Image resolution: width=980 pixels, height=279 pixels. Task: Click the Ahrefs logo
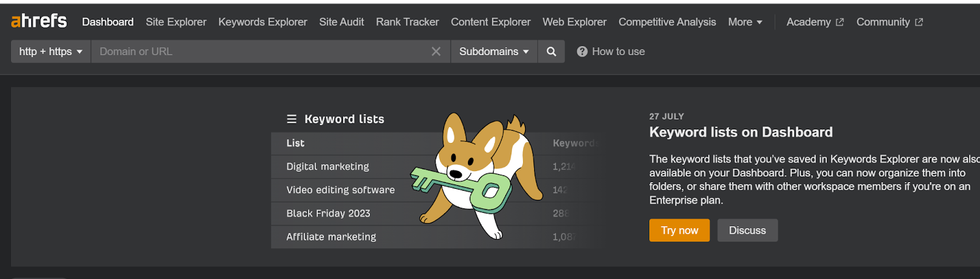[x=39, y=21]
